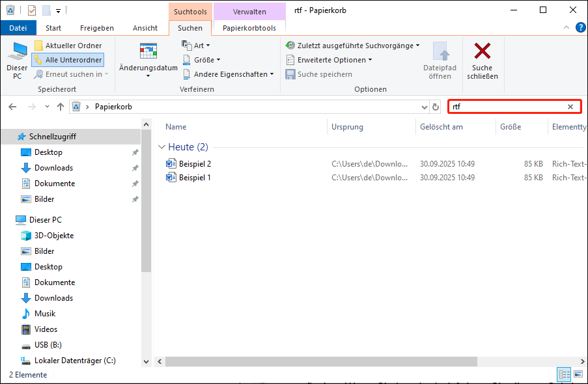Open the ribbon help question mark icon

point(579,28)
